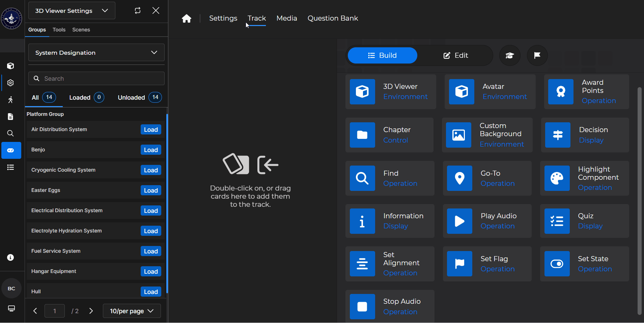The image size is (644, 323).
Task: Select the Set Alignment Operation card
Action: [390, 264]
